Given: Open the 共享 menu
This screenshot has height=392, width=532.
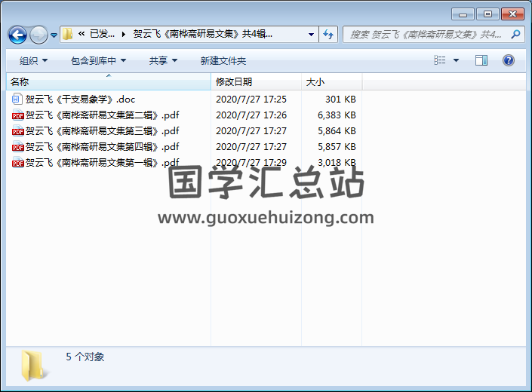Looking at the screenshot, I should coord(163,60).
